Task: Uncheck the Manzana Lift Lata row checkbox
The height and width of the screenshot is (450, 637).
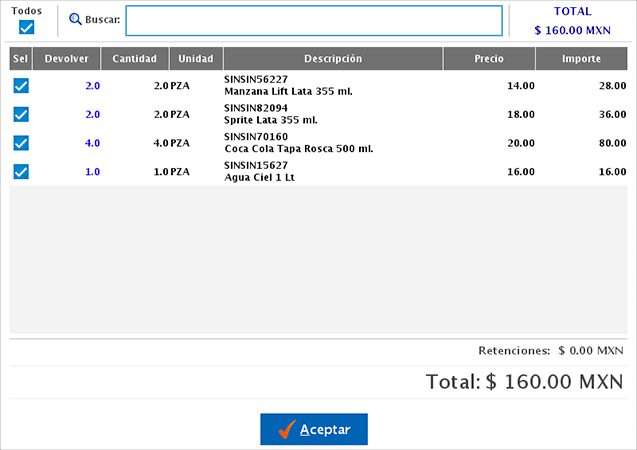Action: (21, 86)
